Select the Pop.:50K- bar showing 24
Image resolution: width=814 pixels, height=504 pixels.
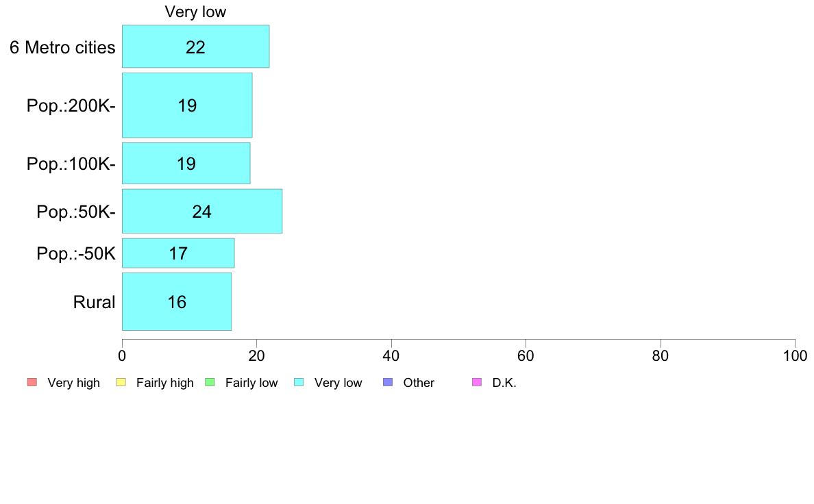click(202, 211)
